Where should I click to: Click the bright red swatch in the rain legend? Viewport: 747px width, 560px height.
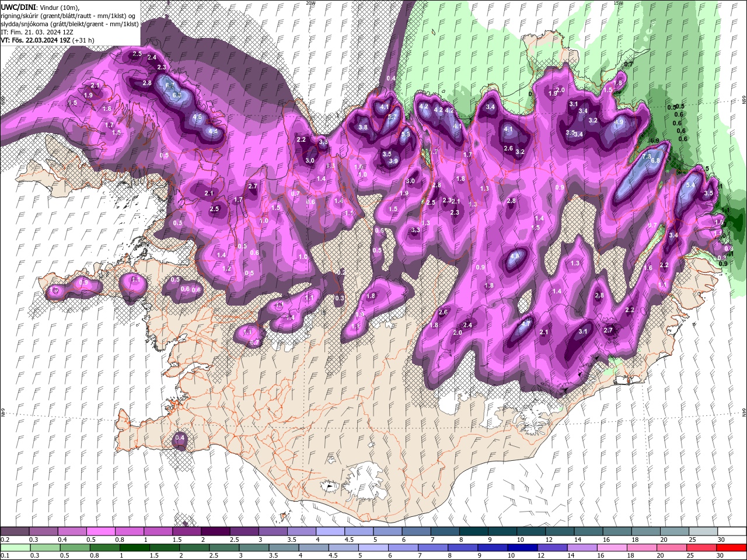click(x=731, y=548)
